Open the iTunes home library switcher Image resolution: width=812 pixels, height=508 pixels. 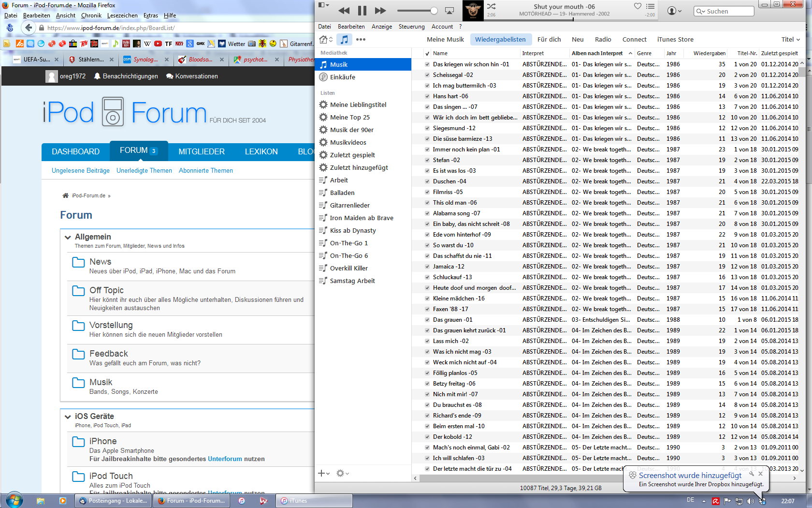[x=326, y=40]
